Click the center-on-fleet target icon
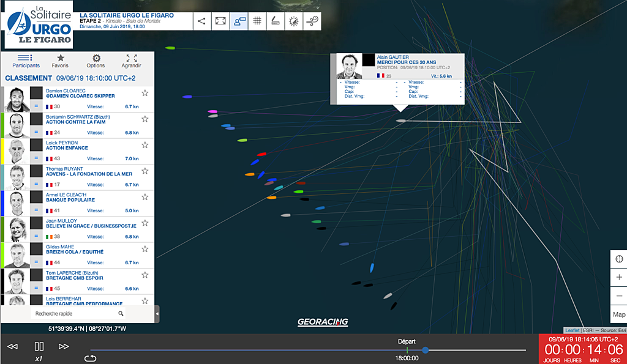Screen dimensions: 627x364 (x=619, y=259)
